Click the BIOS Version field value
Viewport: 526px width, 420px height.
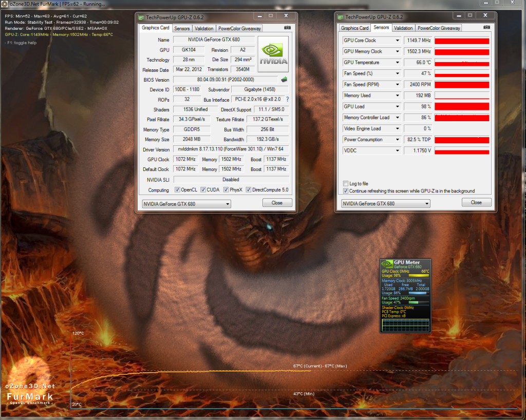[226, 80]
